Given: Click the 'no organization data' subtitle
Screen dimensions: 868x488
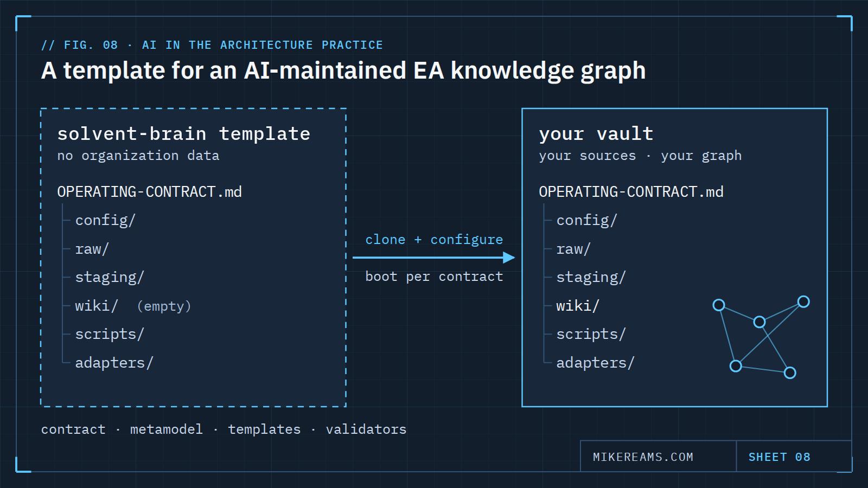Looking at the screenshot, I should tap(138, 156).
